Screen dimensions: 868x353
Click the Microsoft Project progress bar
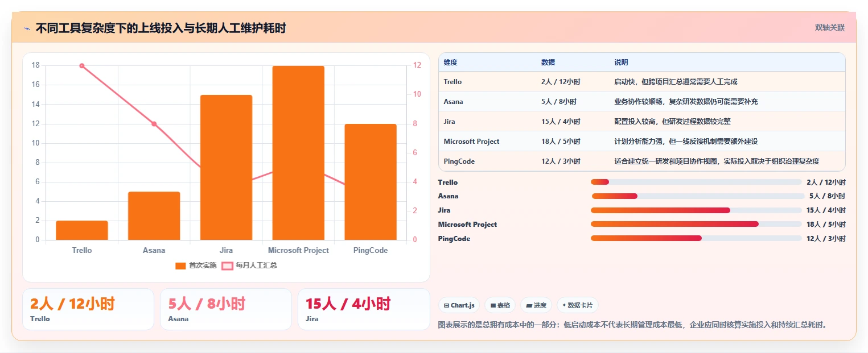pyautogui.click(x=696, y=225)
